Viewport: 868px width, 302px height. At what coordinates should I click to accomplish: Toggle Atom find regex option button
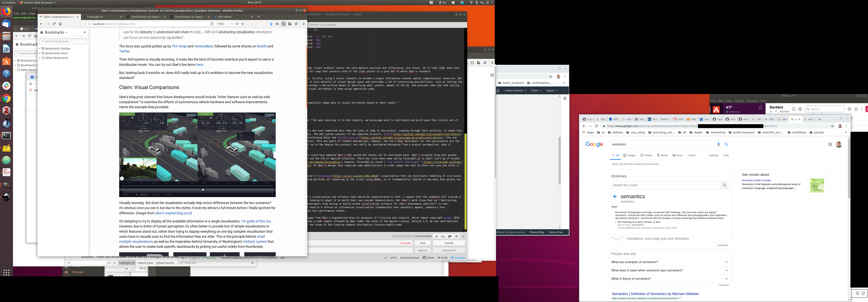point(436,236)
